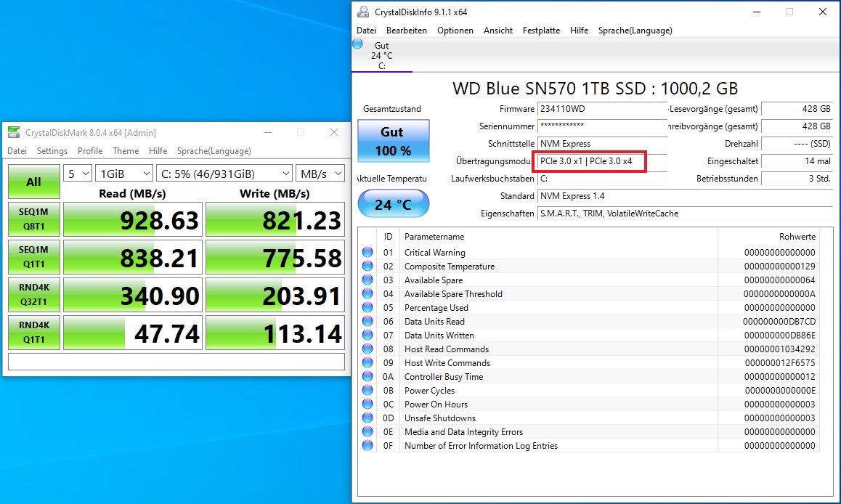The image size is (841, 504).
Task: Click the empty comment box in CrystalDiskMark
Action: click(176, 362)
